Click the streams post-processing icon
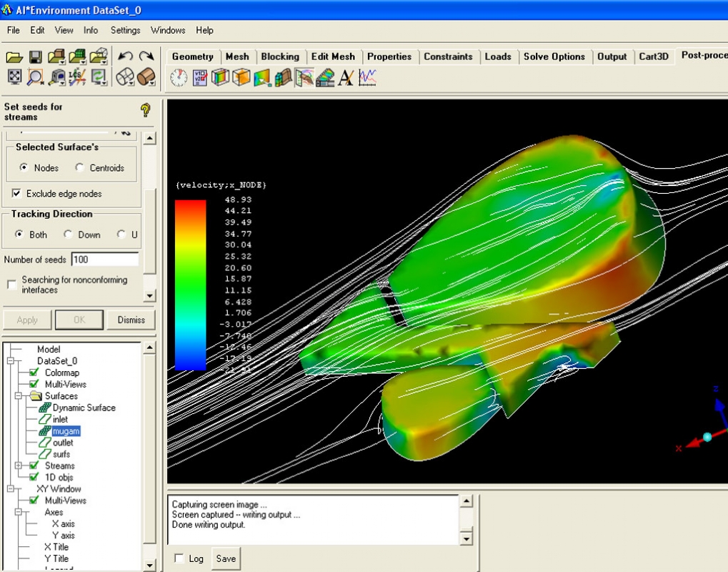This screenshot has width=728, height=572. [304, 77]
